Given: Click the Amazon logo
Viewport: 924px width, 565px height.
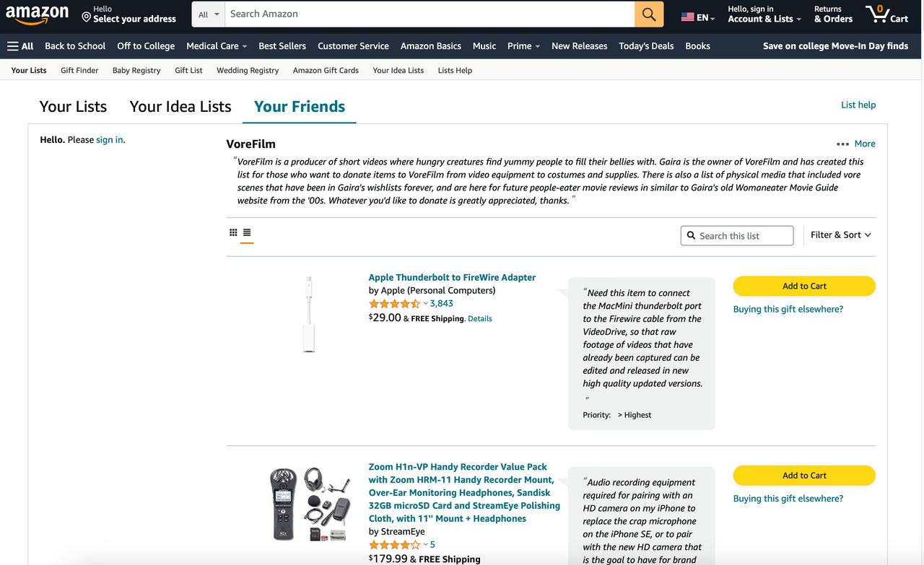Looking at the screenshot, I should [38, 14].
